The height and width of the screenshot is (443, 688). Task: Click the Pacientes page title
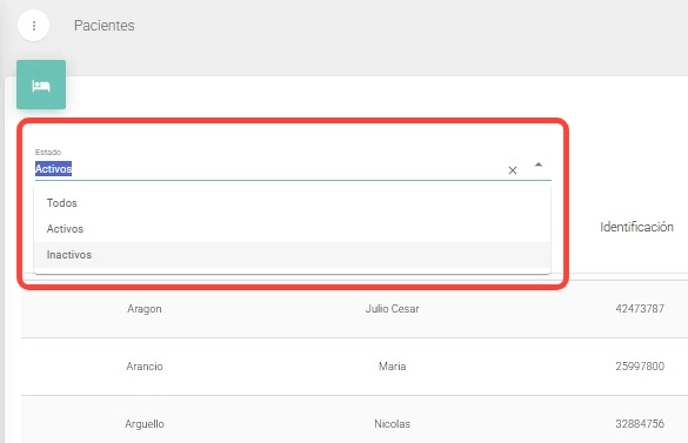pyautogui.click(x=104, y=26)
